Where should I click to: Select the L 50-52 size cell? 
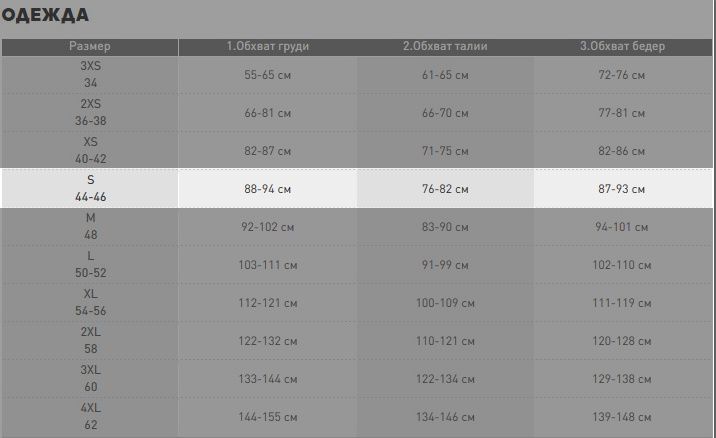(90, 264)
